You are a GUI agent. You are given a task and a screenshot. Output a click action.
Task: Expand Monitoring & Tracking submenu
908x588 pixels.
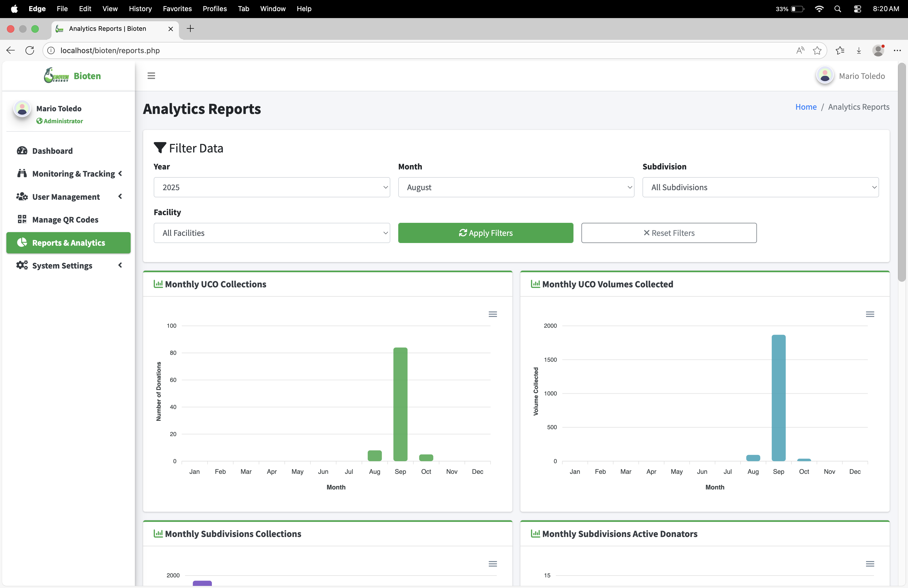tap(73, 174)
